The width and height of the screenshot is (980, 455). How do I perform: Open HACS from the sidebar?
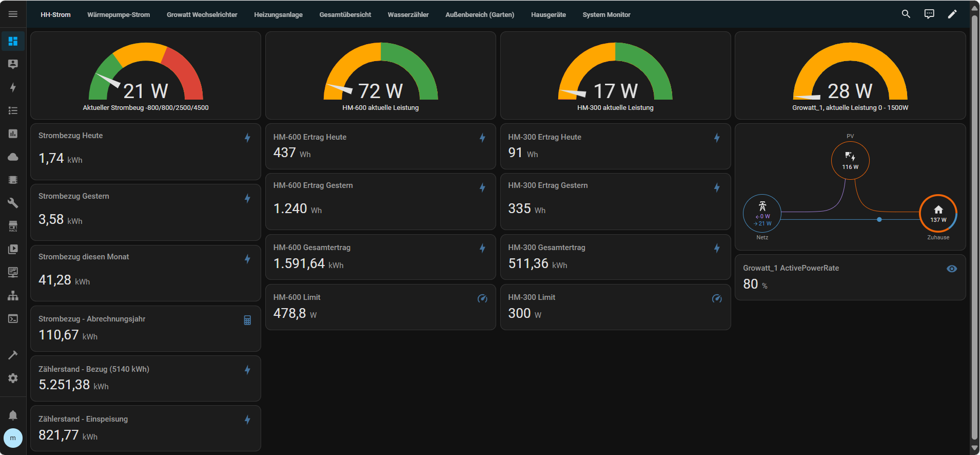coord(13,226)
